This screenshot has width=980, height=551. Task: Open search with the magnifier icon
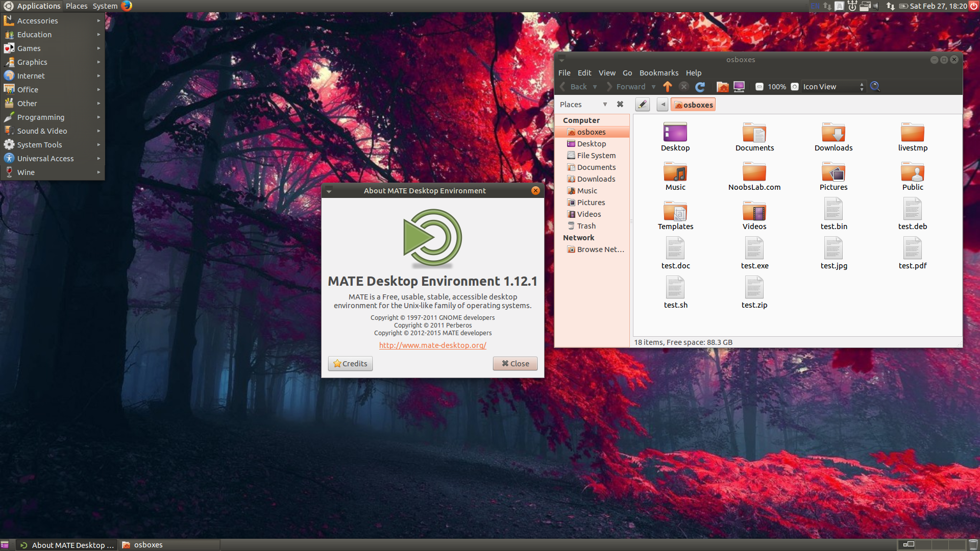point(875,87)
